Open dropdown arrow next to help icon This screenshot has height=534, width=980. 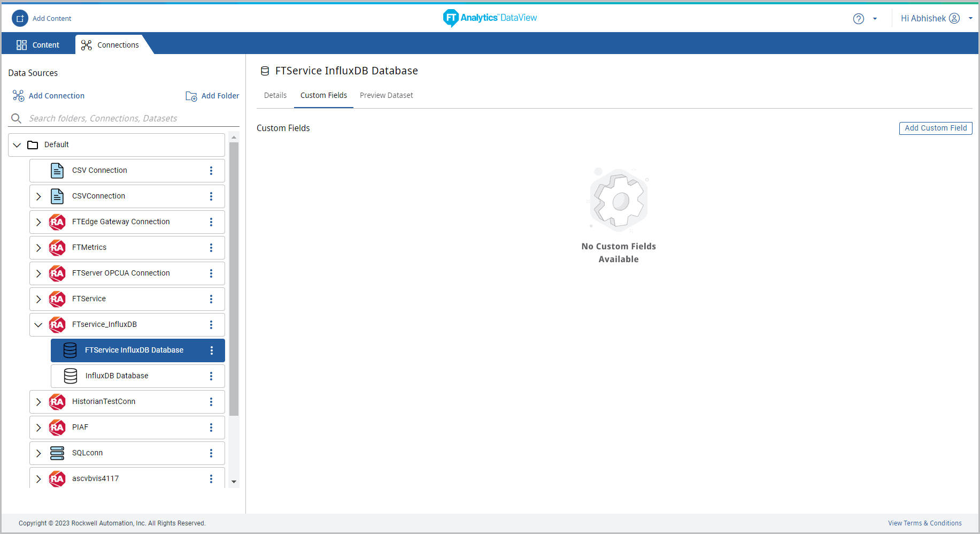[x=875, y=19]
